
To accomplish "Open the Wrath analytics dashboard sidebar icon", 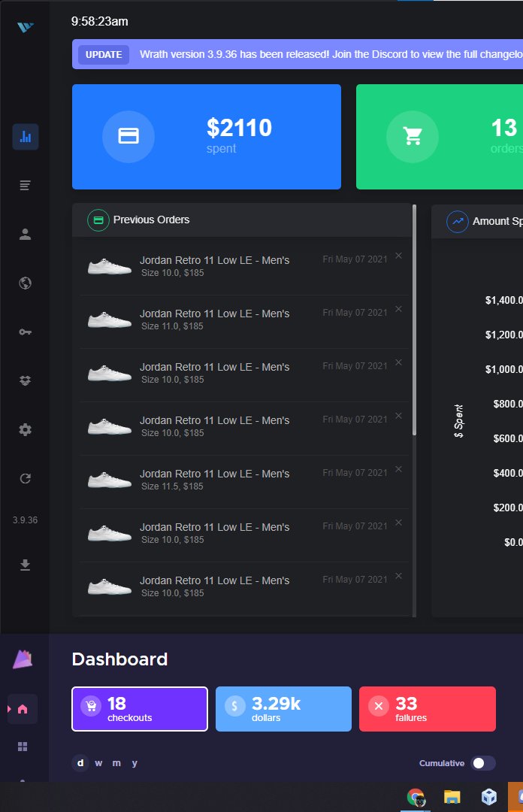I will pos(26,137).
